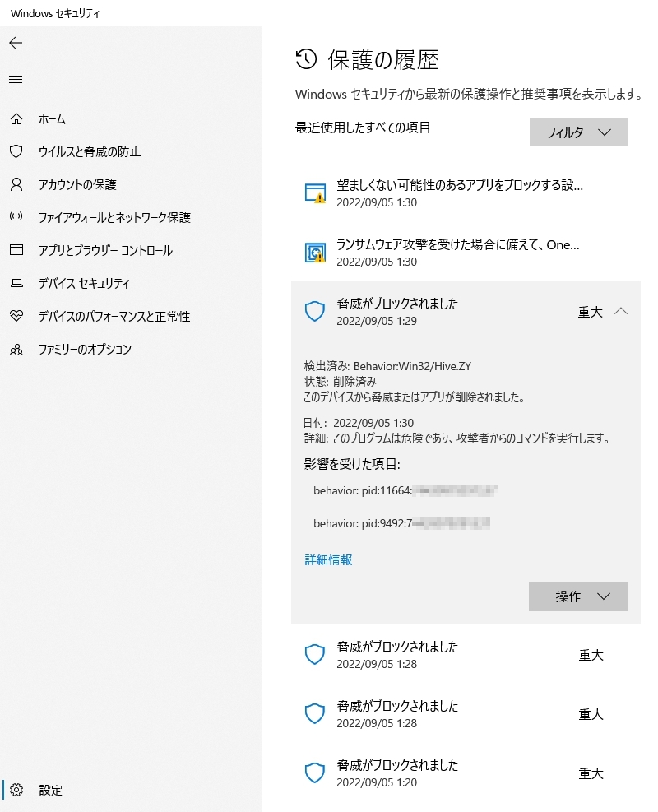Open the ransomware OneDrive recommendation item
The height and width of the screenshot is (812, 658).
click(x=466, y=253)
